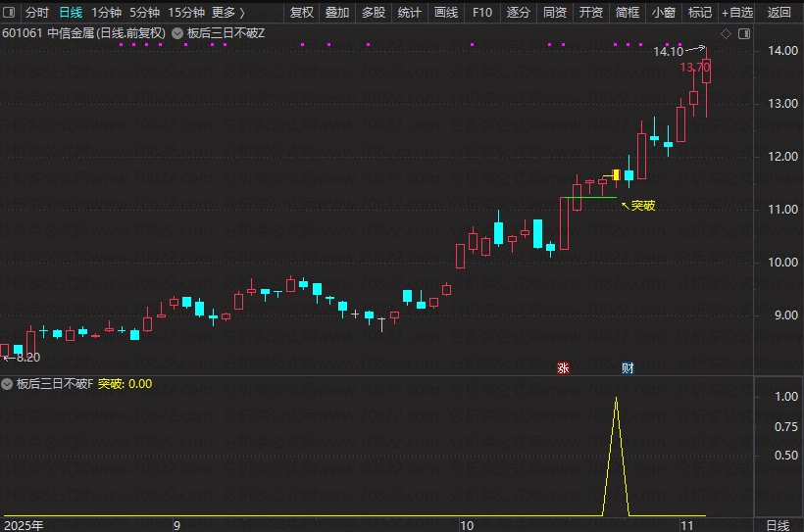Viewport: 804px width, 532px height.
Task: Toggle the 小窗 small window mode
Action: pyautogui.click(x=664, y=13)
